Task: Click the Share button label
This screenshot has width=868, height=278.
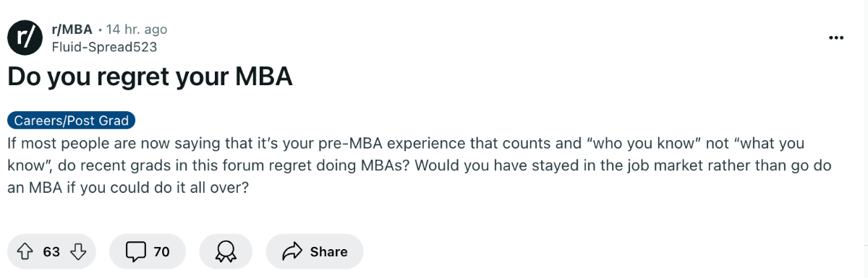Action: (329, 251)
